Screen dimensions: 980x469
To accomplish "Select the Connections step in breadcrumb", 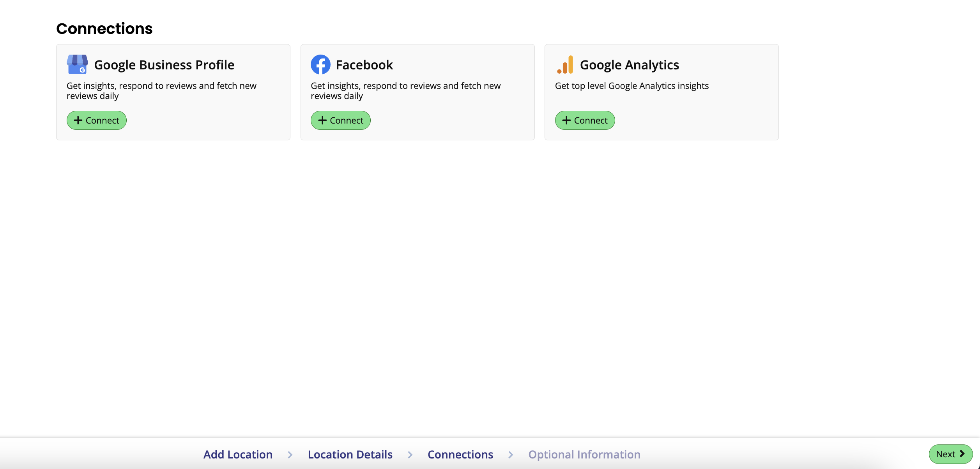I will pos(460,455).
